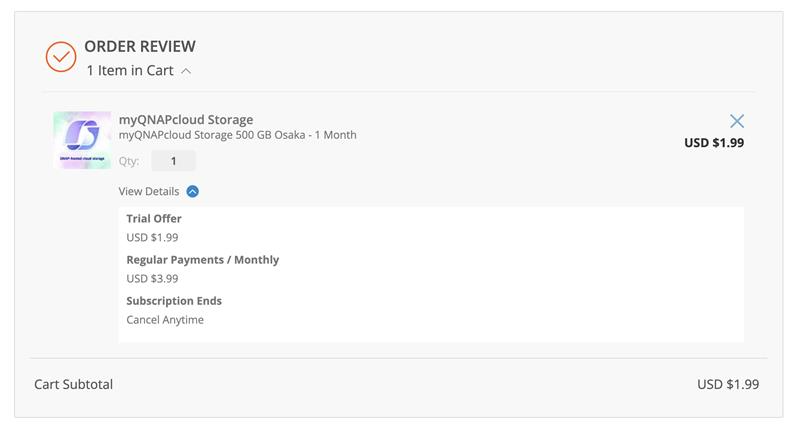Click the 500 GB Osaka plan description
Image resolution: width=800 pixels, height=429 pixels.
point(237,135)
